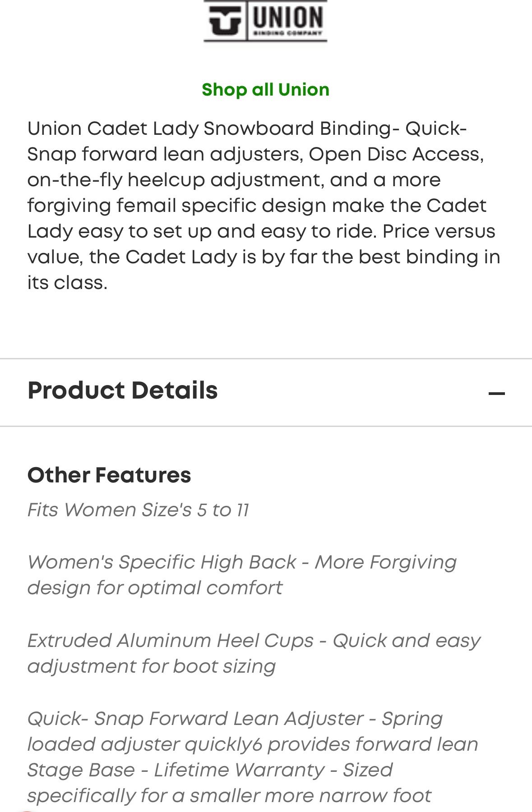The image size is (532, 812).
Task: Click the "Stage Base - Lifetime Warranty" text
Action: 176,770
